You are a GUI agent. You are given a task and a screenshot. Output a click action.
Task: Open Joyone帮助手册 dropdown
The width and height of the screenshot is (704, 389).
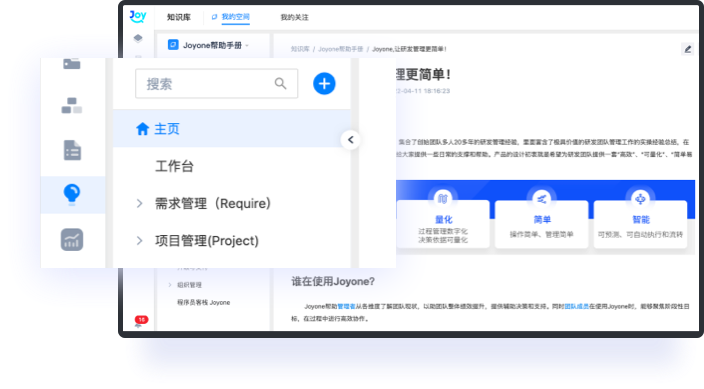(x=208, y=45)
